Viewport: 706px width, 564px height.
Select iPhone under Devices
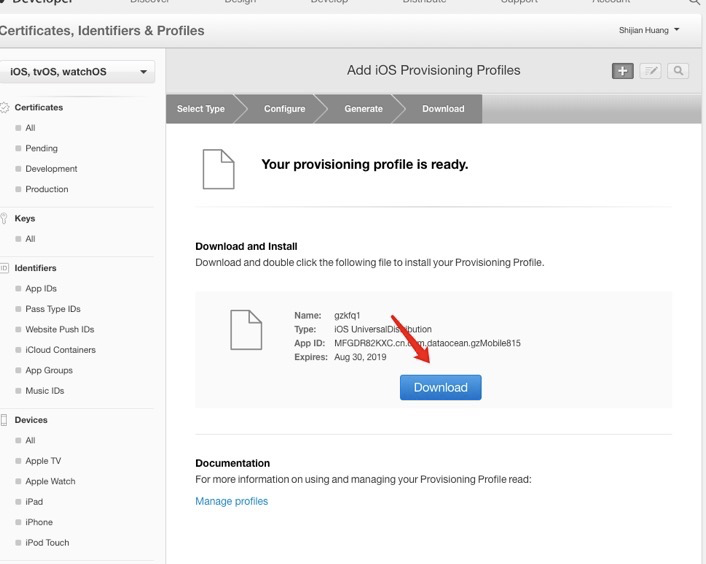pos(39,522)
